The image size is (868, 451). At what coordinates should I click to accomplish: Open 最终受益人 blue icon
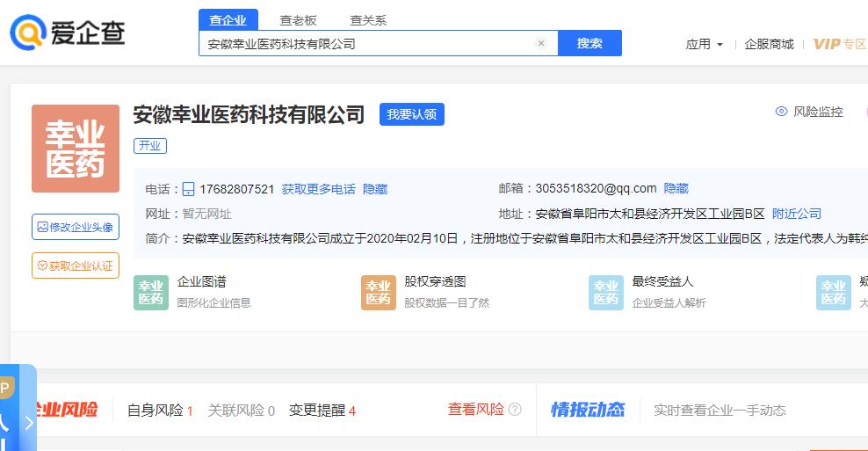(606, 293)
